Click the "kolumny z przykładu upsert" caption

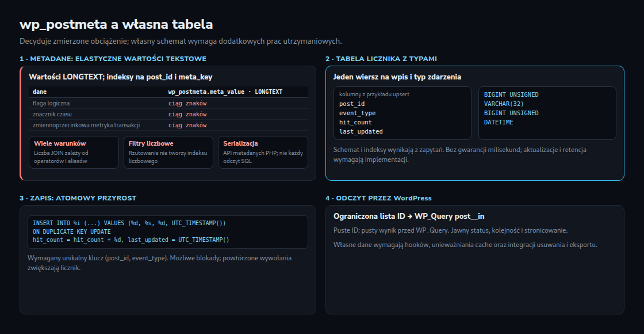coord(374,94)
